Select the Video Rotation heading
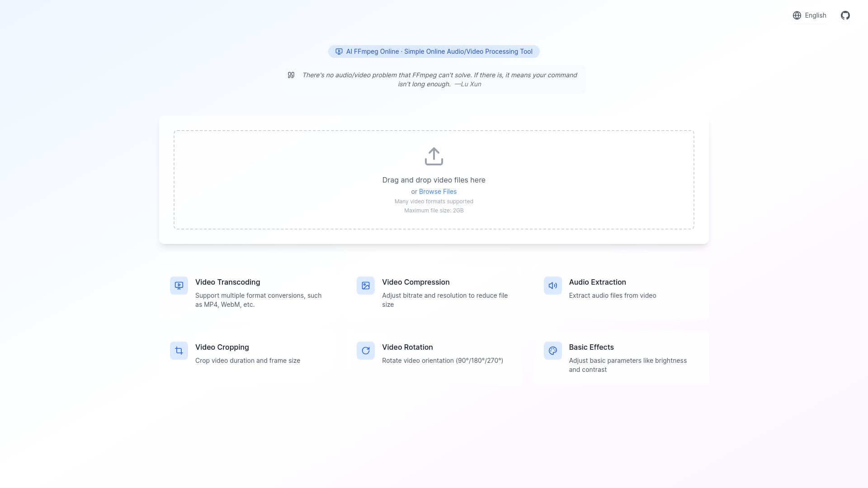 coord(407,347)
